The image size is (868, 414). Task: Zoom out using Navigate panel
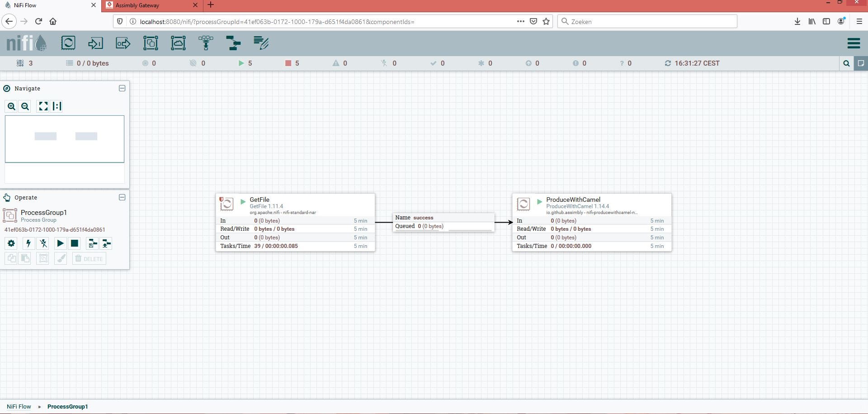coord(25,106)
